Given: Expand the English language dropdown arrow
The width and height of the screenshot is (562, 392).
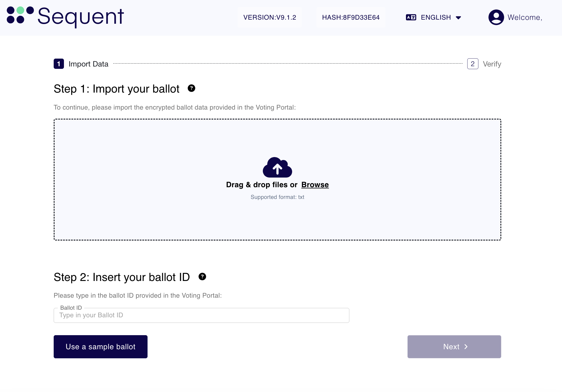Looking at the screenshot, I should 458,18.
